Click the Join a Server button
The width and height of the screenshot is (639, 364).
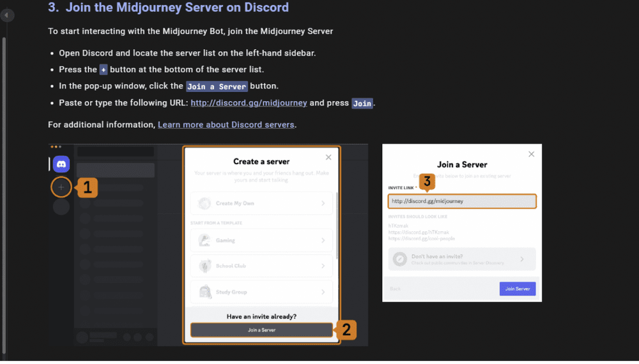[x=261, y=330]
